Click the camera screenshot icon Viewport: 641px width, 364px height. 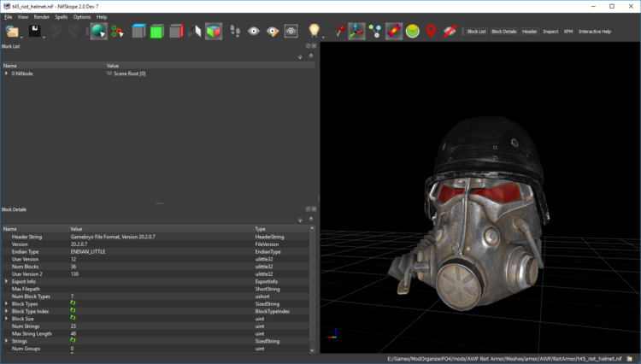click(x=291, y=32)
